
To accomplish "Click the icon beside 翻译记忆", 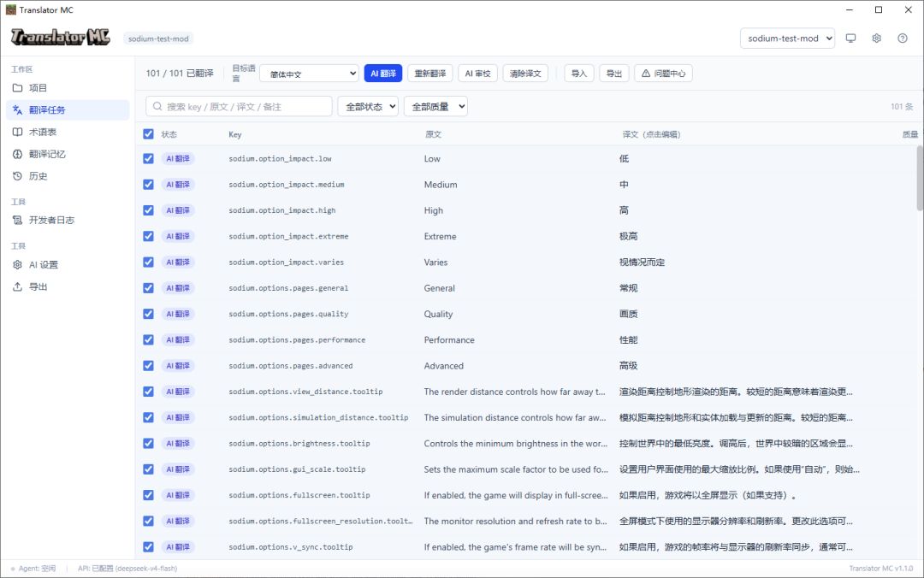I will [x=18, y=155].
